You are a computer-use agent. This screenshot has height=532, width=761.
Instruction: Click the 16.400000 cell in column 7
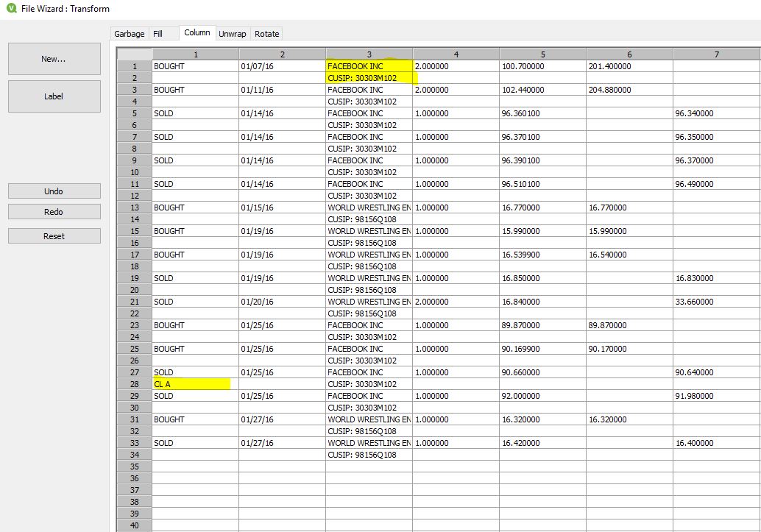pyautogui.click(x=717, y=443)
